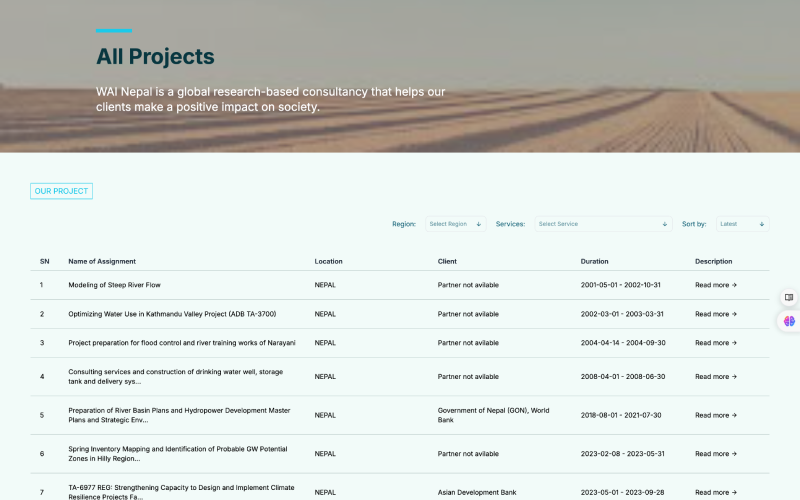This screenshot has height=500, width=800.
Task: Click the 'Services:' filter label
Action: click(510, 224)
